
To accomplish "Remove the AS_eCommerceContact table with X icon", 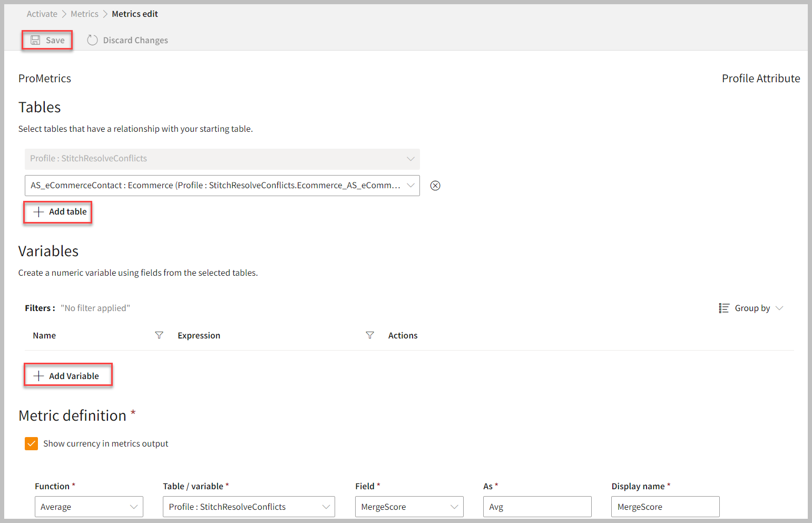I will (435, 186).
